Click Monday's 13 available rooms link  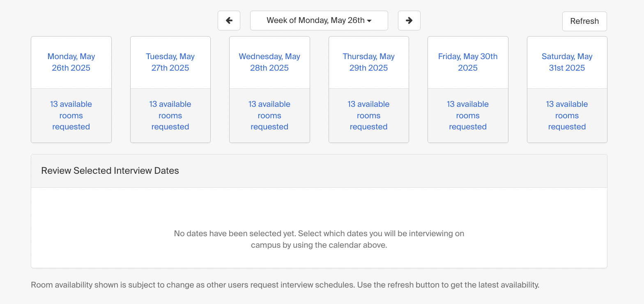click(x=71, y=115)
